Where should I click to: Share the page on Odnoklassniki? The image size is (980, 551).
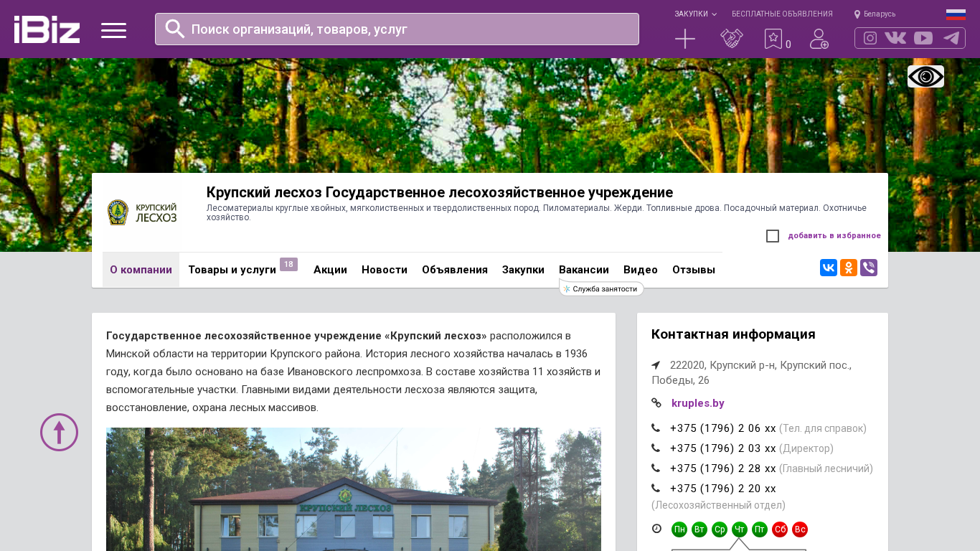click(849, 268)
